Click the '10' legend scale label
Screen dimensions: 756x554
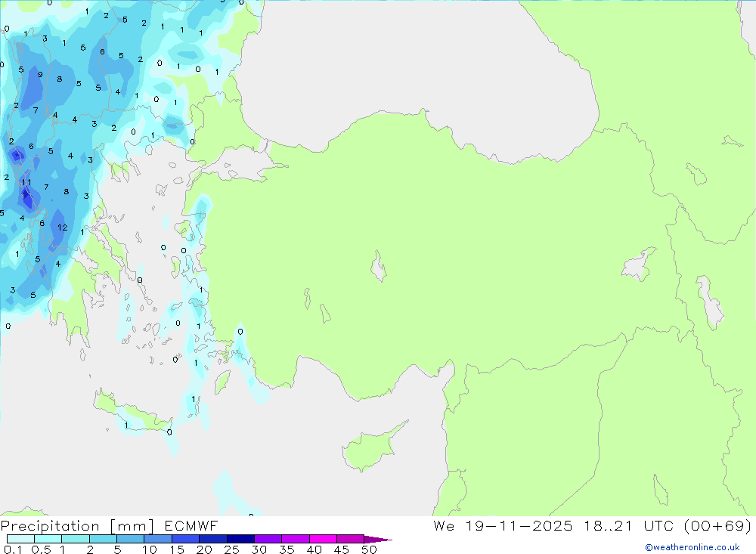[150, 549]
